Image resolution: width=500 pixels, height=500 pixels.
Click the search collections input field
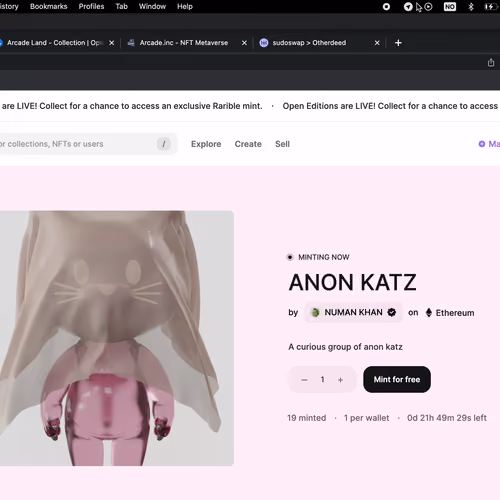pos(87,144)
